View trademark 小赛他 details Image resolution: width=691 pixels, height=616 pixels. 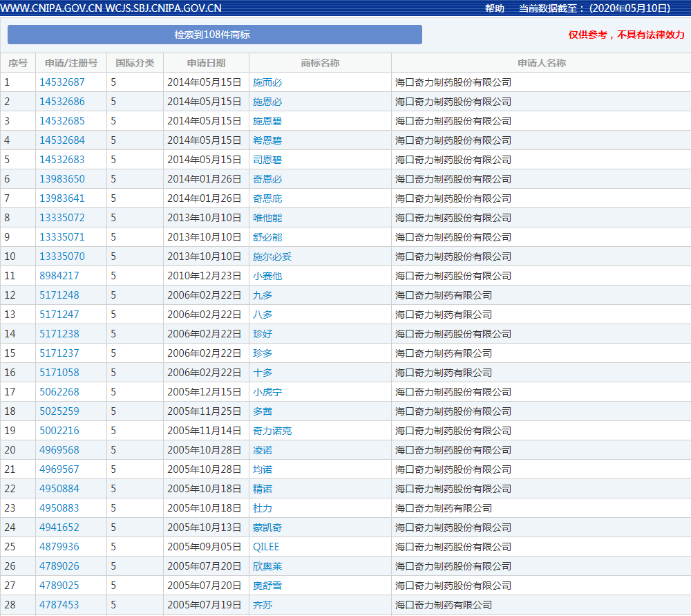click(x=267, y=276)
